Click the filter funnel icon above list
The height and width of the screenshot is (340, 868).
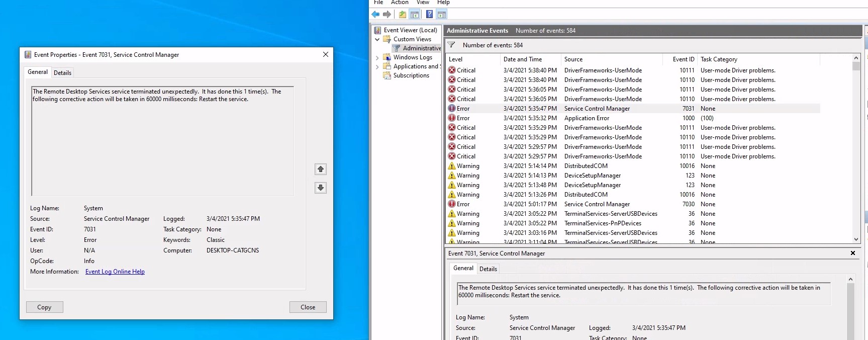[451, 45]
